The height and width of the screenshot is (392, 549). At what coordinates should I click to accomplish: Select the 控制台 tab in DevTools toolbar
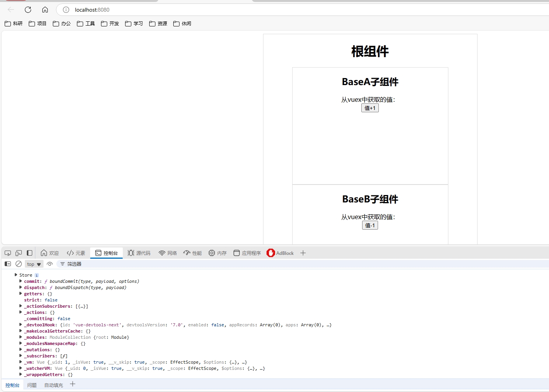(106, 253)
